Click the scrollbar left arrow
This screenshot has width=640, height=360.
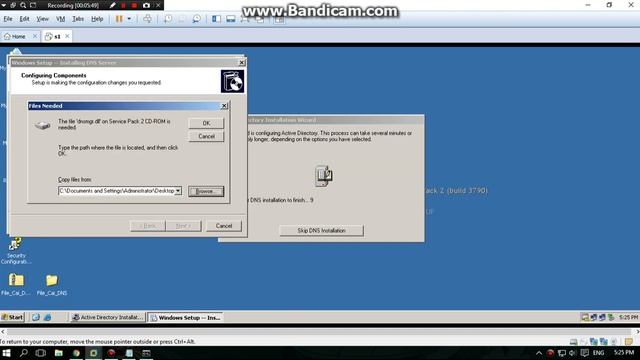(x=2, y=332)
